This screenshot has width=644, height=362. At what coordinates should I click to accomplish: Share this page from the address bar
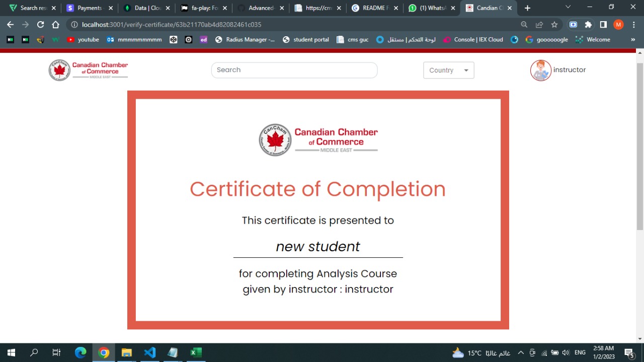(x=539, y=25)
